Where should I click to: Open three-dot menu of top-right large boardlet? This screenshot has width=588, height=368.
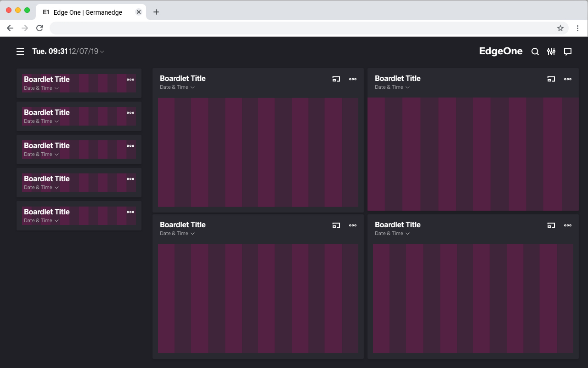click(568, 79)
